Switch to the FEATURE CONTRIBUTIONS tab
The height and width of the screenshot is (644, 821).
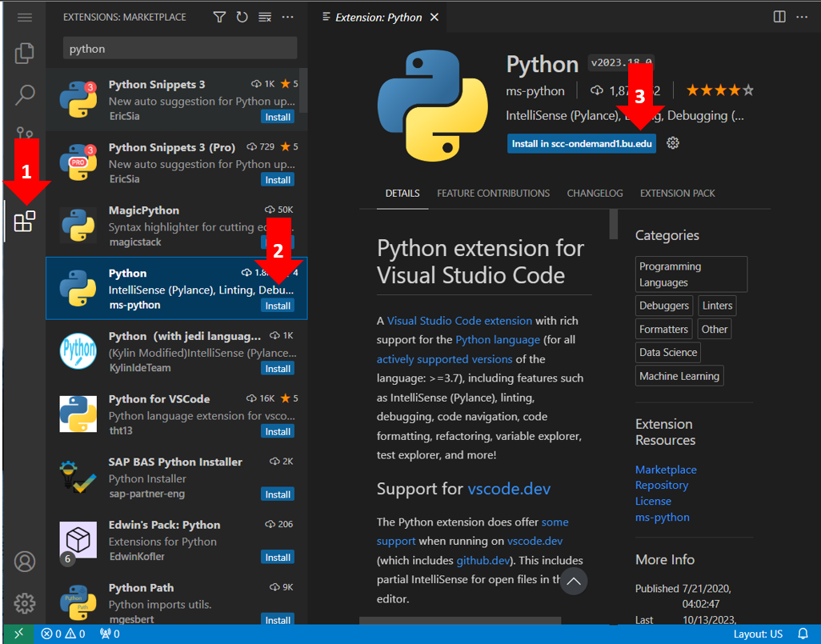click(x=493, y=193)
